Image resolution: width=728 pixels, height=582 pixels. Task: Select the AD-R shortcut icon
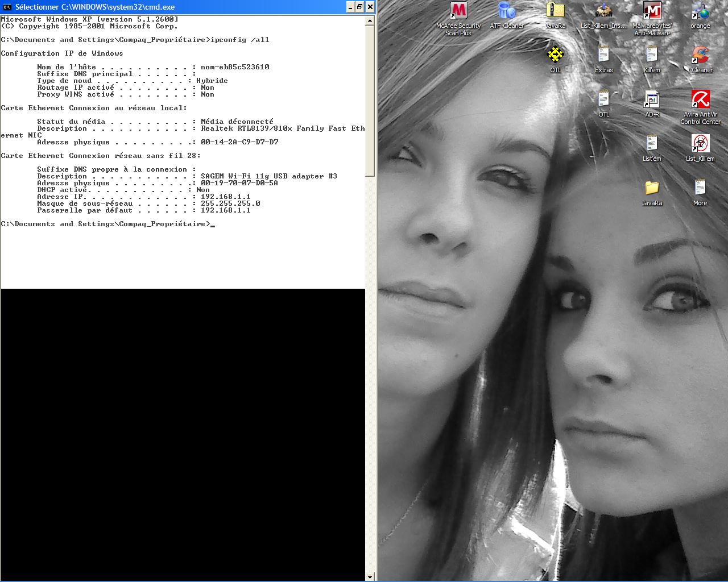pos(652,99)
